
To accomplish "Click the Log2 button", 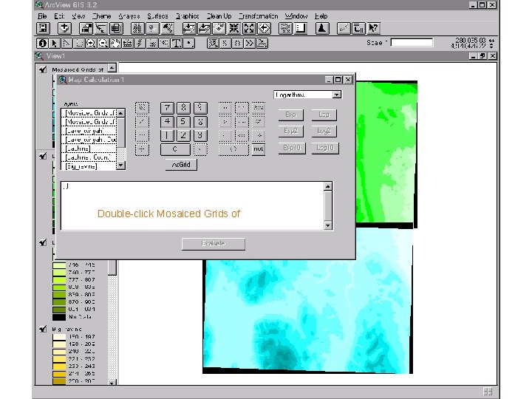I will pos(324,131).
